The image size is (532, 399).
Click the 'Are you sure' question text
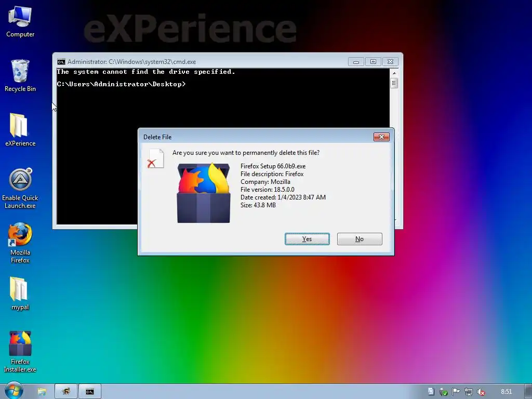coord(246,153)
